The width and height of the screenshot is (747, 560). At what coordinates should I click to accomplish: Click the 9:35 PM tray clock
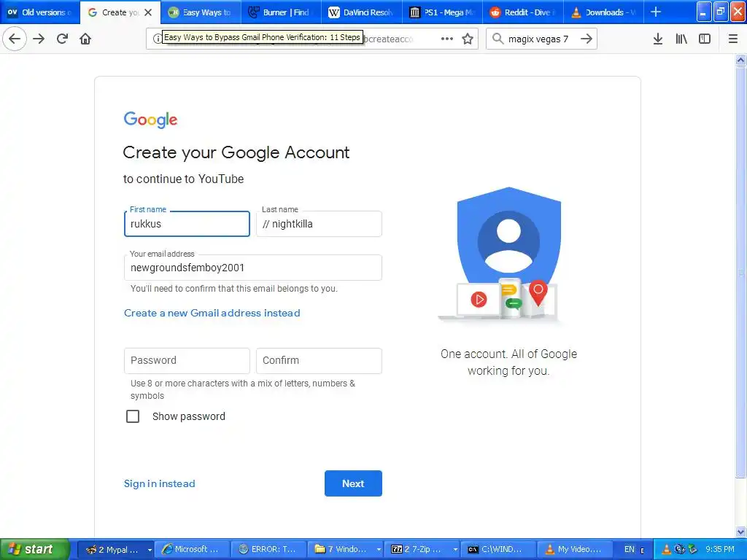(x=720, y=550)
